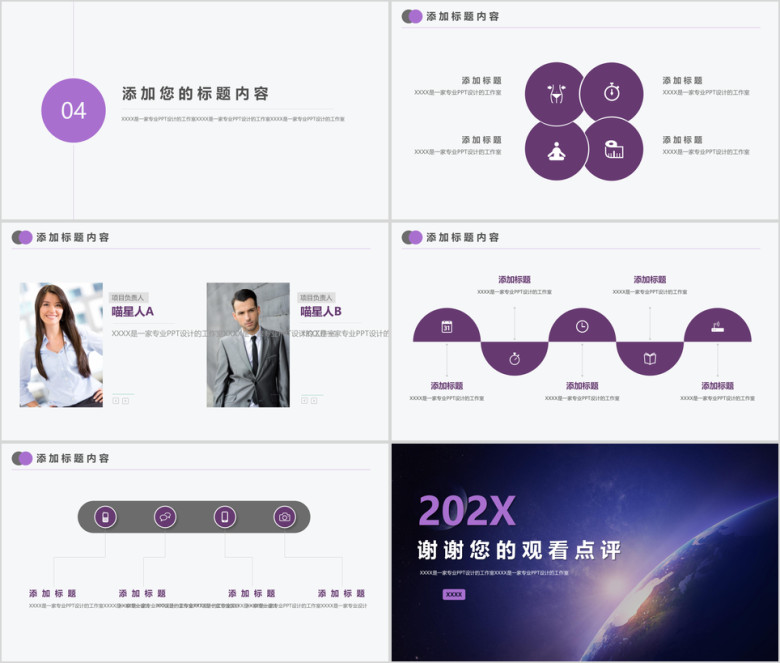The height and width of the screenshot is (663, 780).
Task: Select the chat bubbles icon in the gray bar
Action: click(x=165, y=517)
